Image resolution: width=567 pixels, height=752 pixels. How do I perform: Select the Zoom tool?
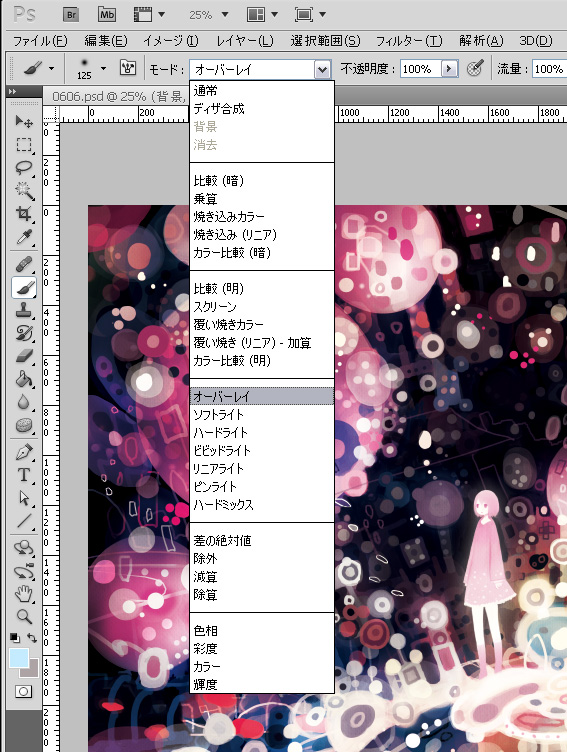click(24, 616)
